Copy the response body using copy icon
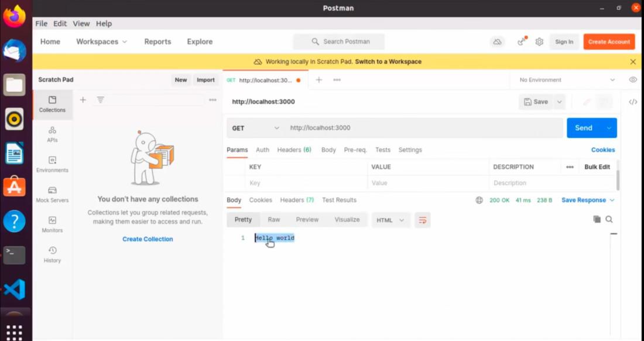Viewport: 644px width, 341px height. [x=597, y=219]
